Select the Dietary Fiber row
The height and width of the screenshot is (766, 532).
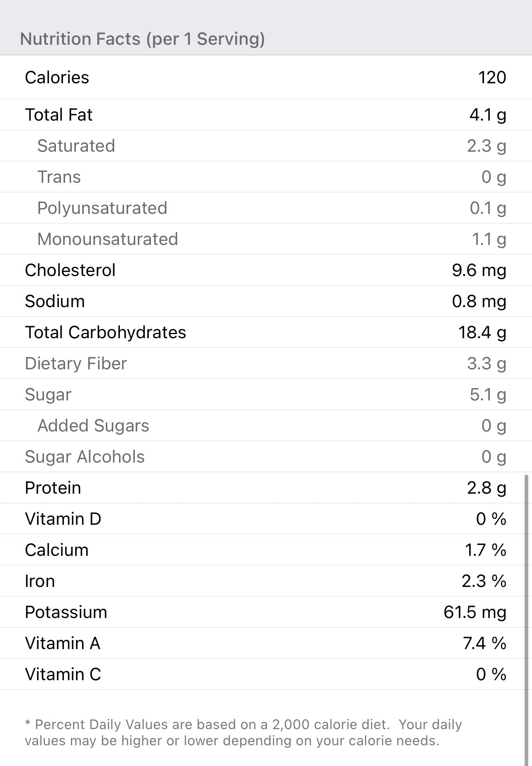[x=265, y=364]
